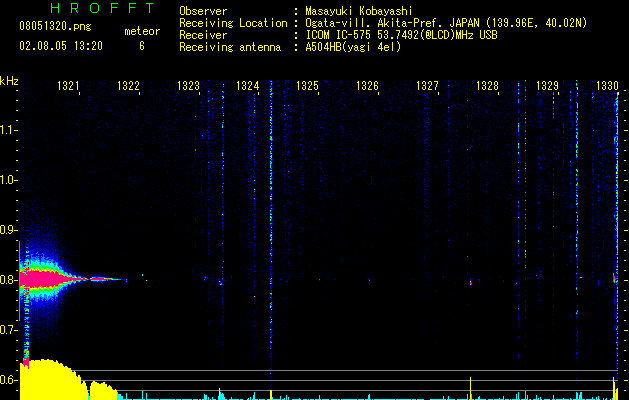
Task: Click the tall yellow spike near 1328
Action: pyautogui.click(x=470, y=388)
